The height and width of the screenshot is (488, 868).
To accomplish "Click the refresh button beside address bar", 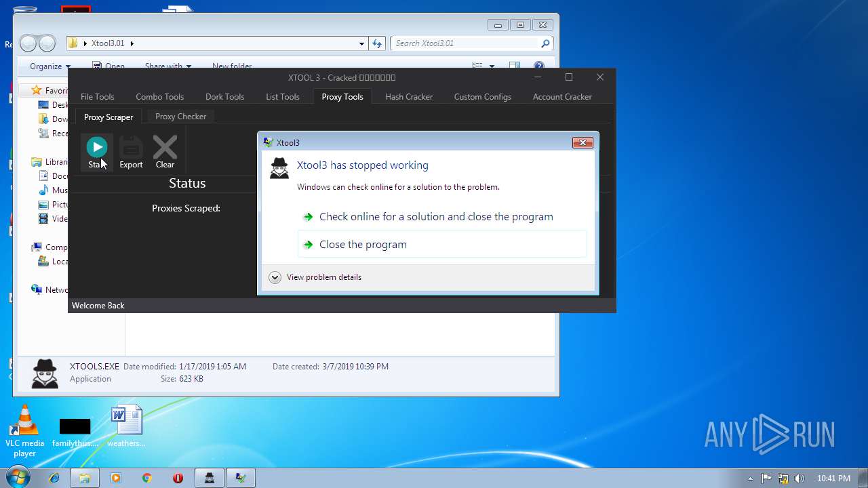I will click(378, 43).
